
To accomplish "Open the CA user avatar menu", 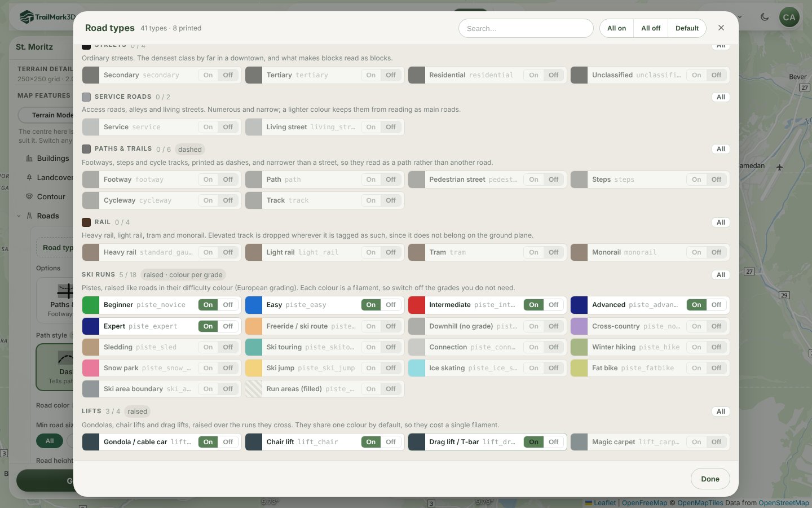I will click(x=789, y=17).
